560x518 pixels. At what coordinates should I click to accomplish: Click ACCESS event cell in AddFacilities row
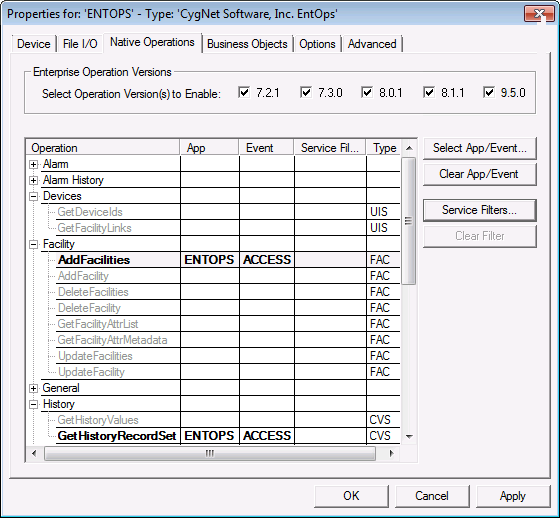tap(267, 260)
